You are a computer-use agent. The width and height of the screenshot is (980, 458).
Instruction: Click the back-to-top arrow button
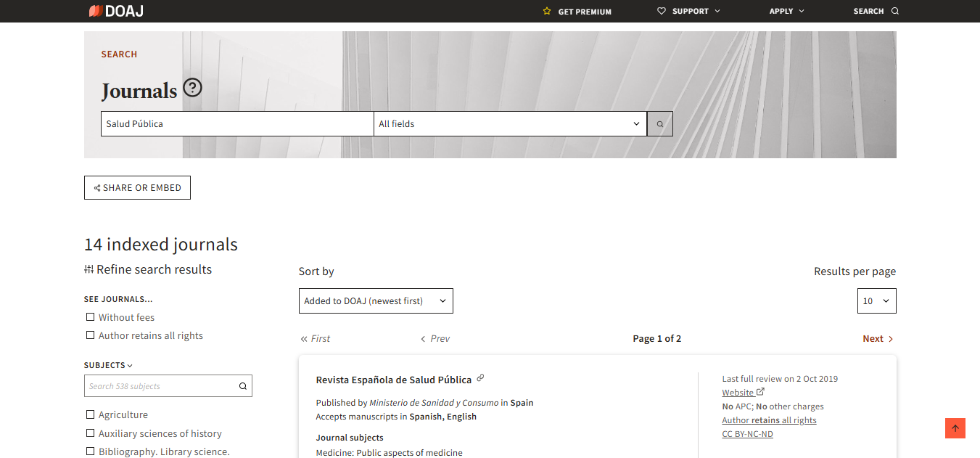[x=955, y=428]
